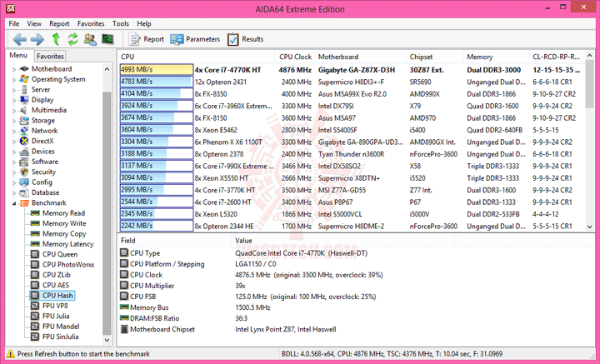This screenshot has height=364, width=600.
Task: Open the Favorites menu
Action: [x=91, y=23]
